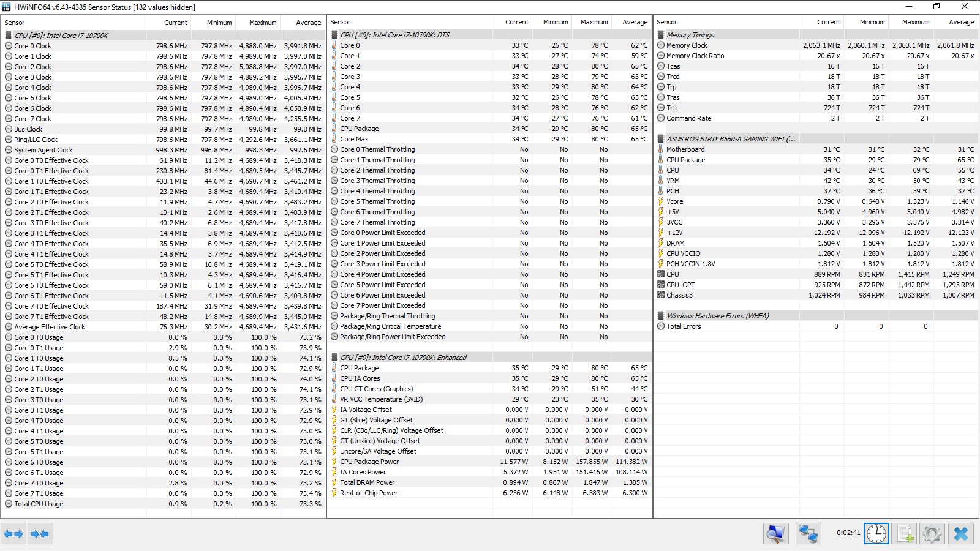The height and width of the screenshot is (551, 980).
Task: Click the Core 0 temperature thermometer icon
Action: tap(334, 45)
